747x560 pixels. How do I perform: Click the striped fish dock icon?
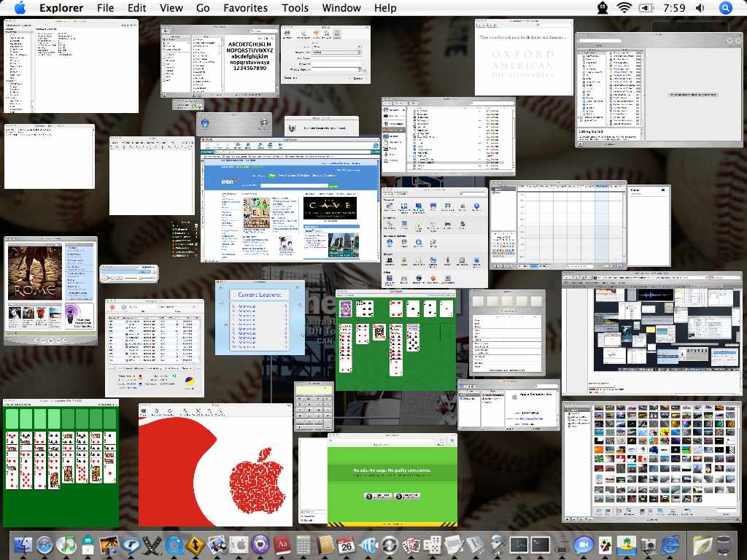368,545
